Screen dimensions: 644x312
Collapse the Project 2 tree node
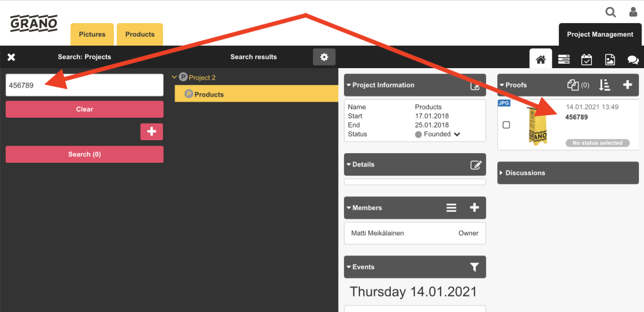pyautogui.click(x=174, y=77)
